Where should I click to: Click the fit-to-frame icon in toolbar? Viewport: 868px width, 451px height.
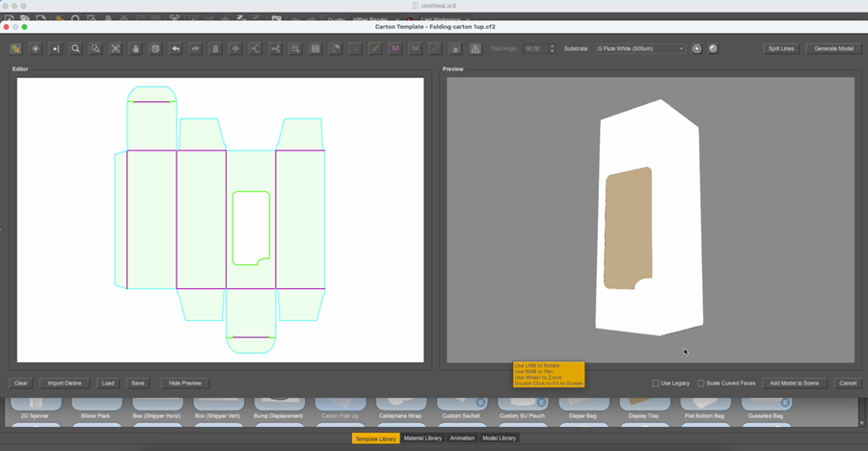[116, 49]
